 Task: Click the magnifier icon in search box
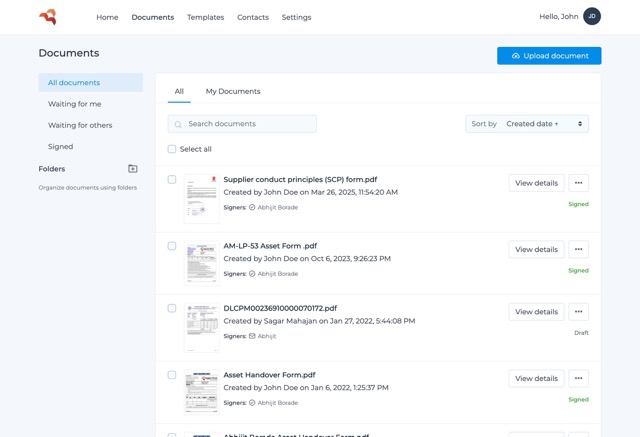tap(178, 124)
